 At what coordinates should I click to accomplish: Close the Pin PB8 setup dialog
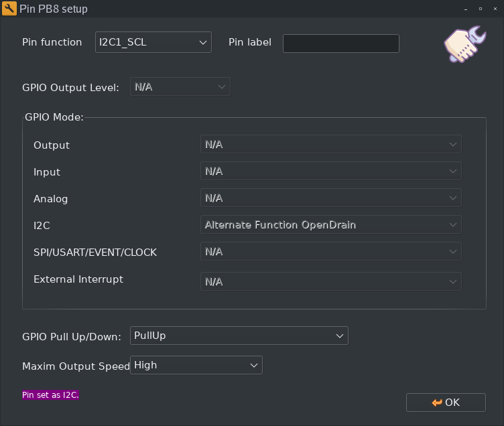click(x=493, y=9)
